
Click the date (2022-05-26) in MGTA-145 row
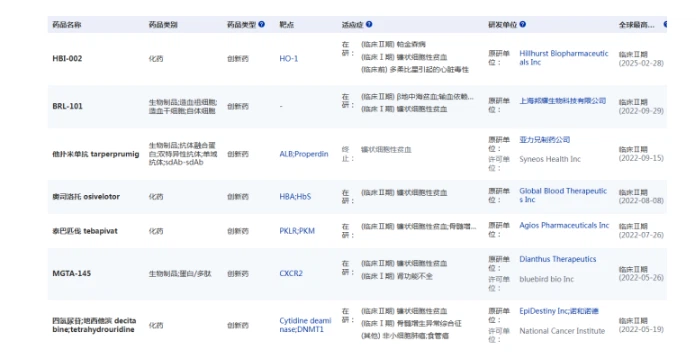[641, 278]
